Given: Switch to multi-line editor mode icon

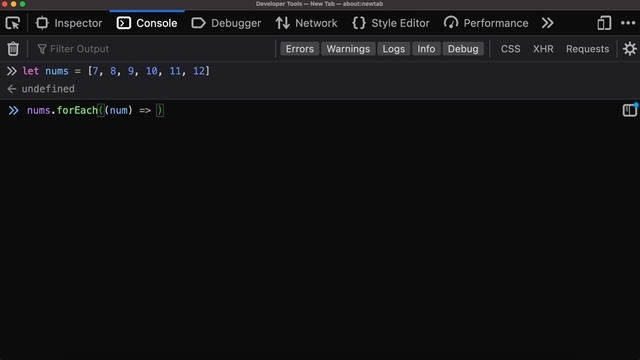Looking at the screenshot, I should coord(630,110).
